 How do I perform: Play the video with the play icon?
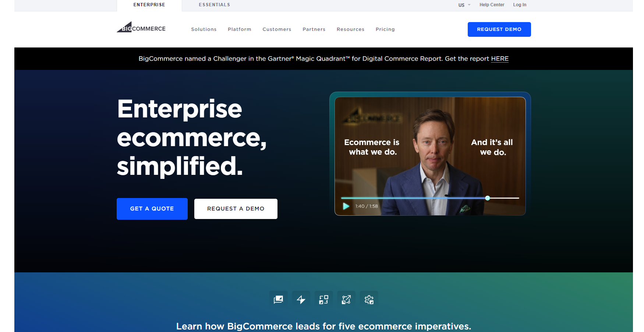pos(346,206)
